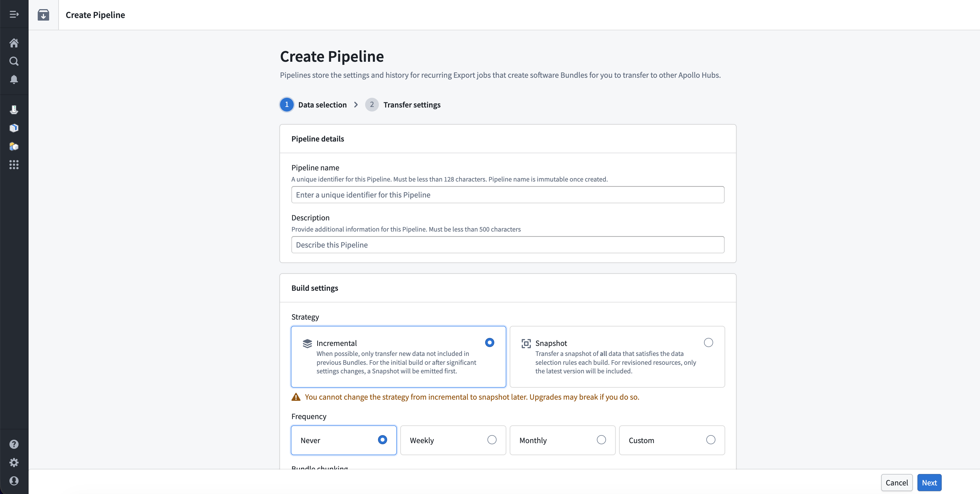Focus the Pipeline name input field

pos(508,195)
